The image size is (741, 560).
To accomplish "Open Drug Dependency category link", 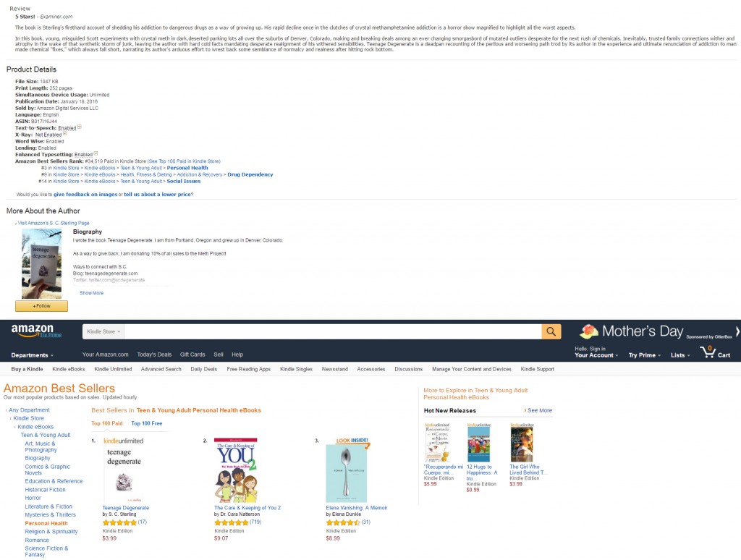I will [x=250, y=174].
